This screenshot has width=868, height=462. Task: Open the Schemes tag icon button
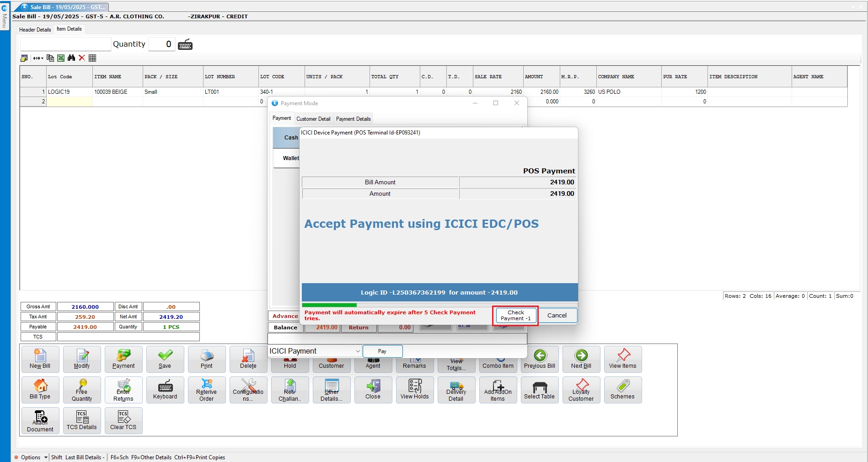tap(622, 390)
